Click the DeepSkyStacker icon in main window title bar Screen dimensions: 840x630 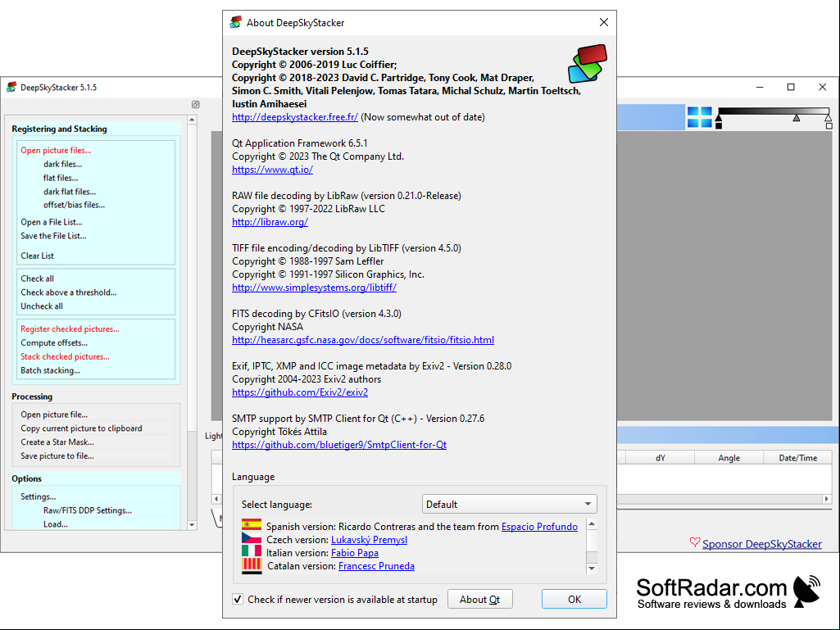click(x=11, y=88)
